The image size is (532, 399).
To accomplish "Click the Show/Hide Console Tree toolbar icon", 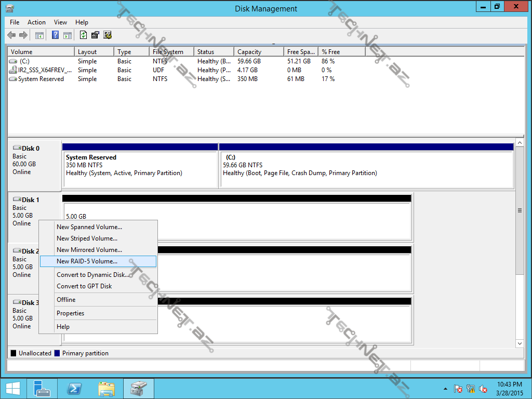I will pyautogui.click(x=39, y=35).
